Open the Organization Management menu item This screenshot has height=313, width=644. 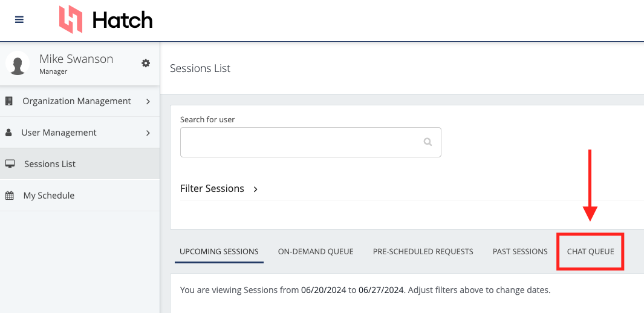coord(80,100)
